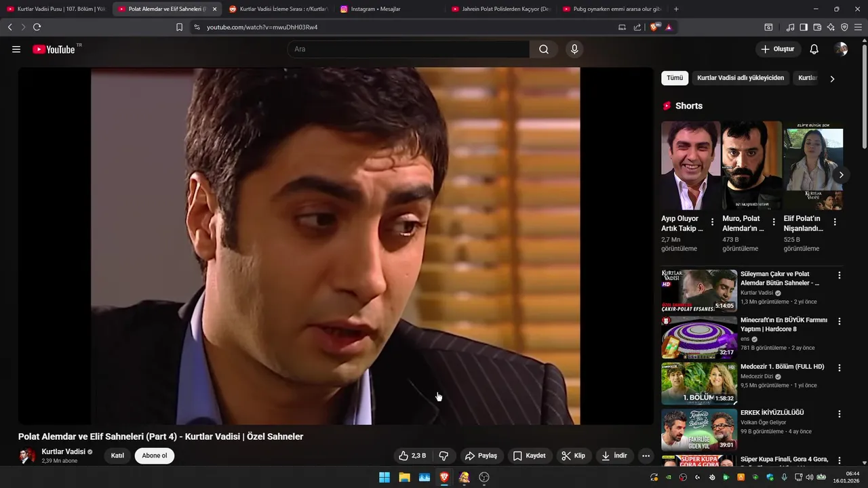
Task: Bookmark this page from the address bar
Action: tap(179, 27)
